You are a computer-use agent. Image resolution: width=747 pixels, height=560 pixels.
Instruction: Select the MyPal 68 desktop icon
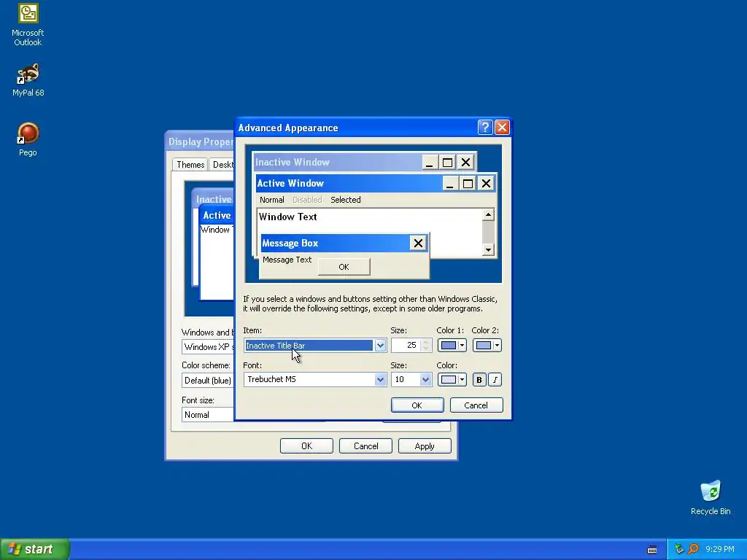coord(28,79)
